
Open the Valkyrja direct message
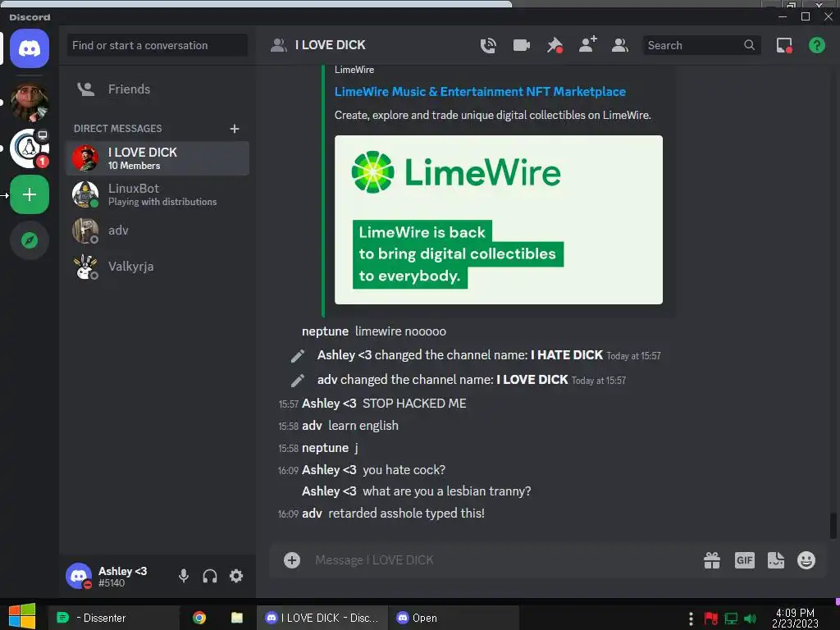[x=157, y=267]
